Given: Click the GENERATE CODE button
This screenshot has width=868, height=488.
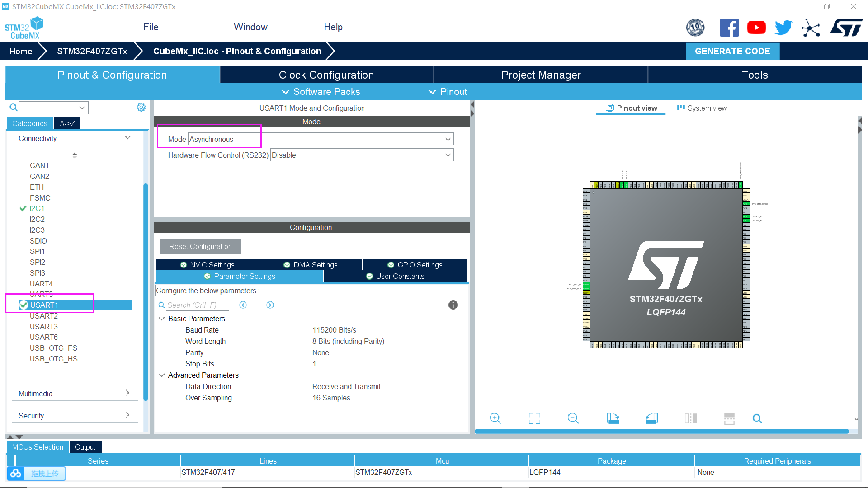Looking at the screenshot, I should 732,51.
